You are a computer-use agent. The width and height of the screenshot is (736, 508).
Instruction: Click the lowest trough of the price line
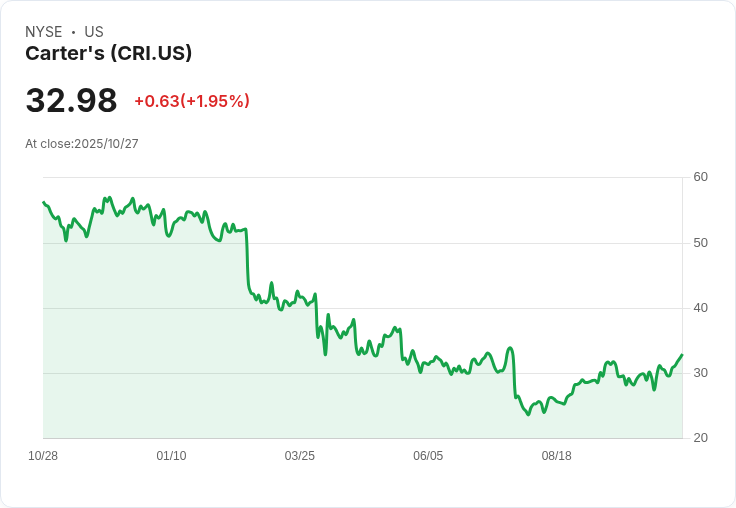pos(528,414)
